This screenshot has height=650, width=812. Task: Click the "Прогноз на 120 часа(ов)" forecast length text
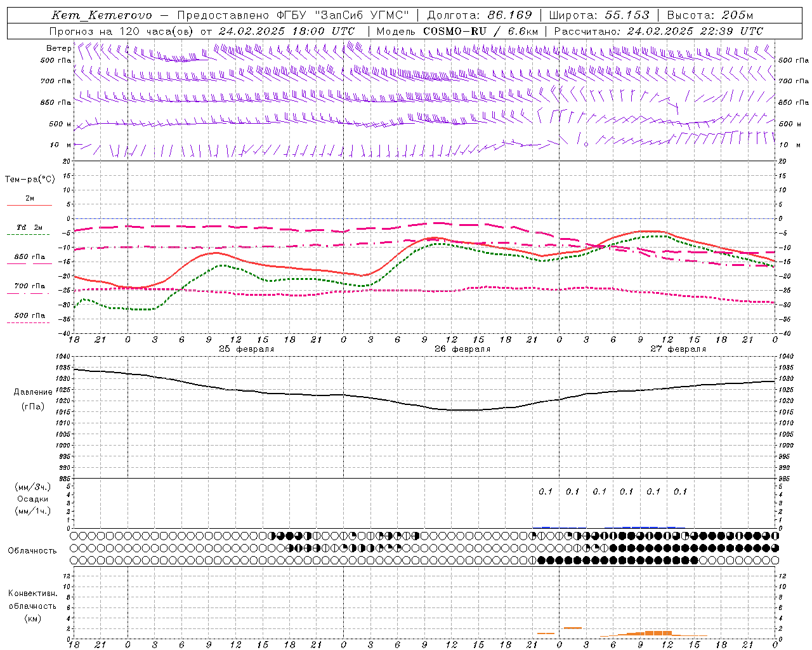click(122, 31)
